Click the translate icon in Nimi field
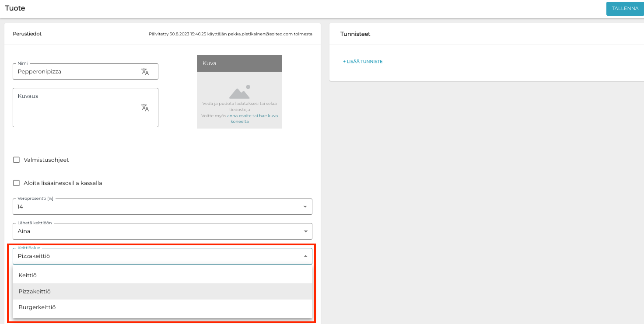The width and height of the screenshot is (644, 324). click(x=145, y=72)
